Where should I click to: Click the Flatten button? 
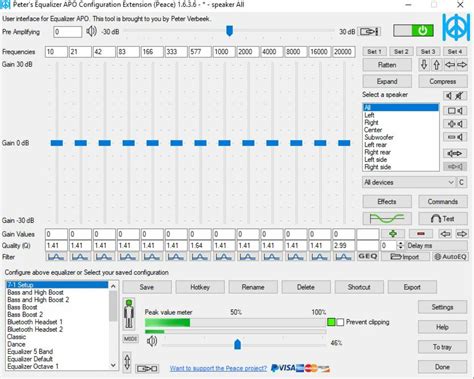(387, 65)
